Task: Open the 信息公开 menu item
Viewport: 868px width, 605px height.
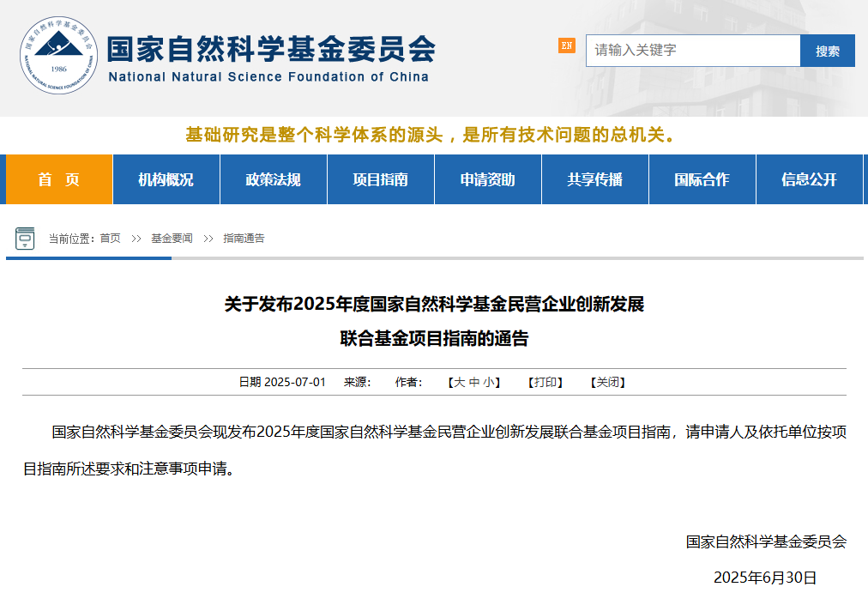Action: 810,179
